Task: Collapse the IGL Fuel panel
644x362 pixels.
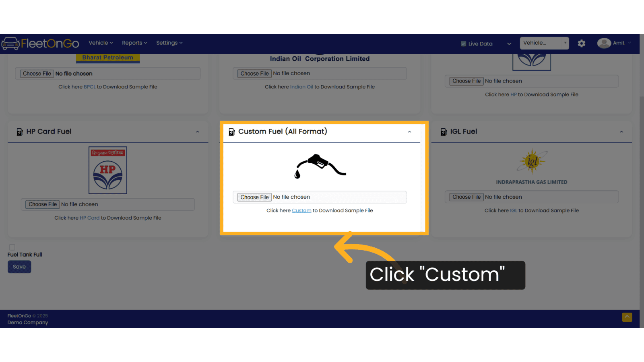Action: (621, 132)
